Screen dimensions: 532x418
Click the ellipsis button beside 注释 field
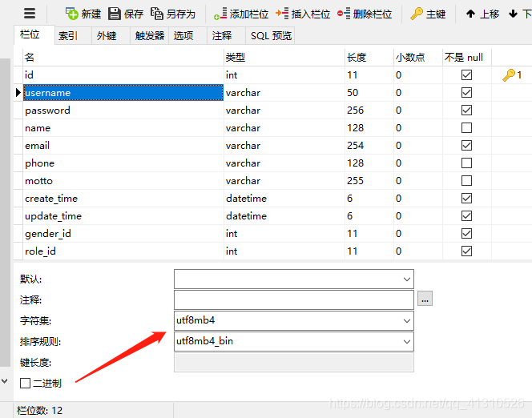(x=425, y=299)
